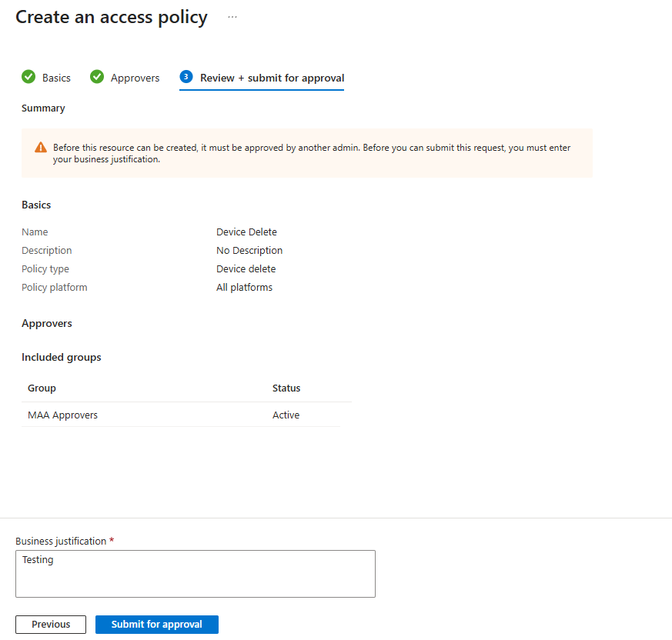Open the ellipsis more options menu
Image resolution: width=672 pixels, height=640 pixels.
pos(232,17)
